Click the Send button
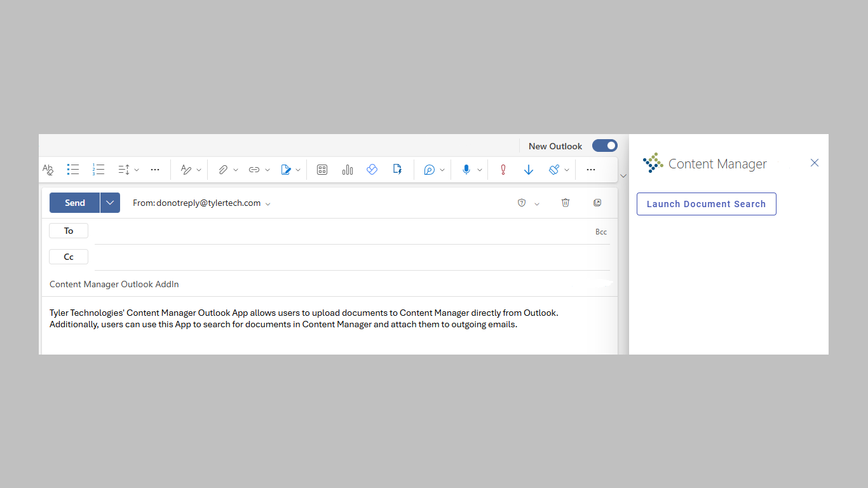Viewport: 868px width, 488px height. [x=75, y=203]
